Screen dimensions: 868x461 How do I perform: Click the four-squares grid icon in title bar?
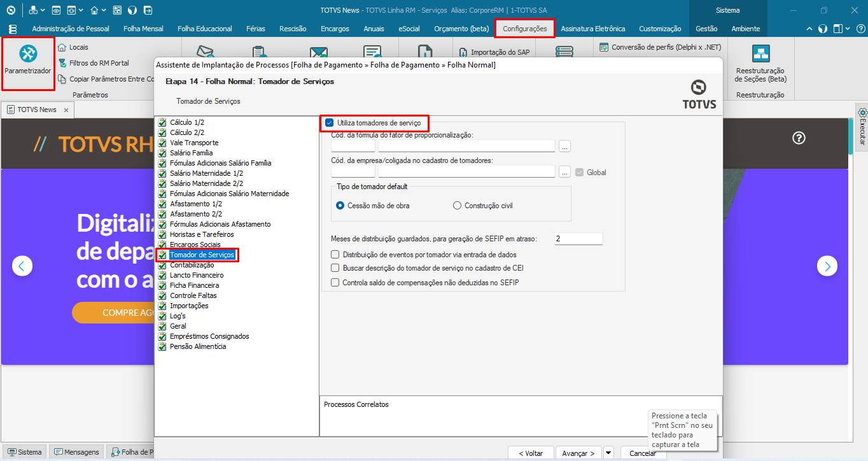[x=117, y=10]
